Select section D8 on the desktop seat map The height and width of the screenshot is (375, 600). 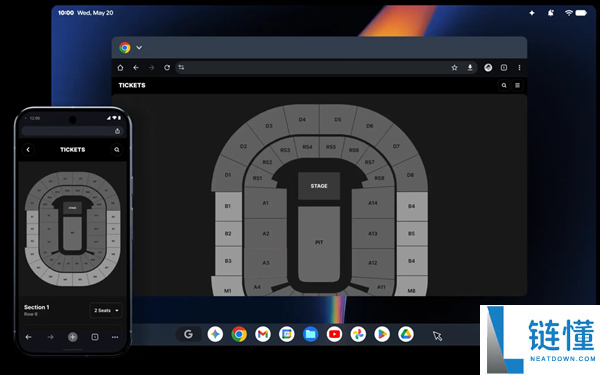pyautogui.click(x=410, y=175)
